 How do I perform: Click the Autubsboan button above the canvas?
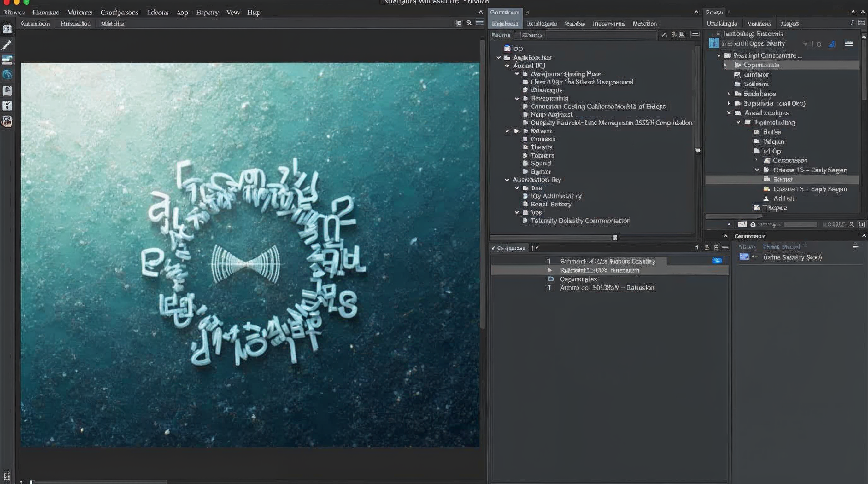tap(35, 24)
